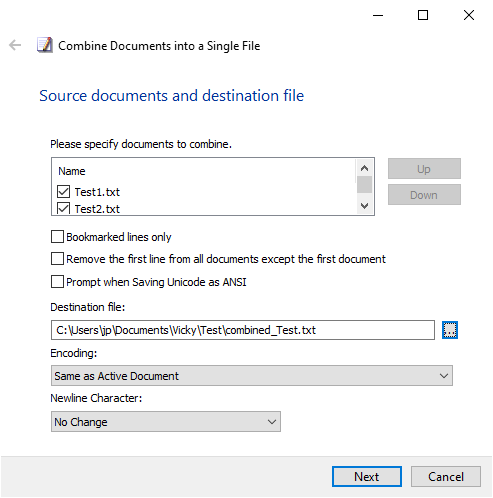Enable Bookmarked lines only option

tap(57, 237)
